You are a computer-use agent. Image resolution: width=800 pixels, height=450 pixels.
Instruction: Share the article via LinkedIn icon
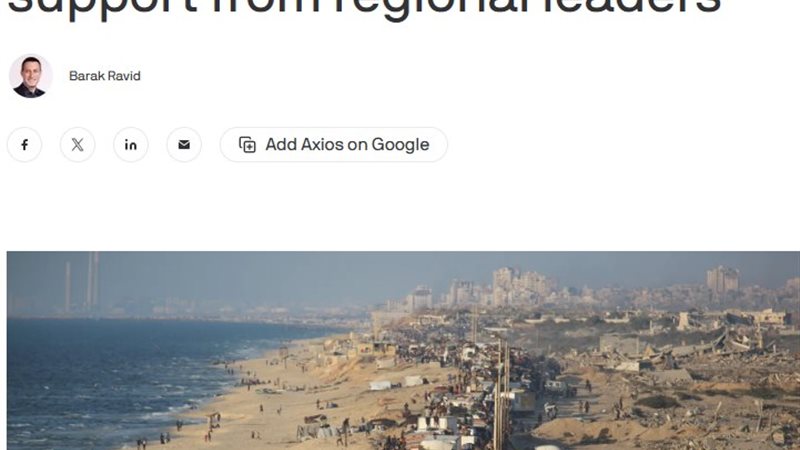pos(131,145)
